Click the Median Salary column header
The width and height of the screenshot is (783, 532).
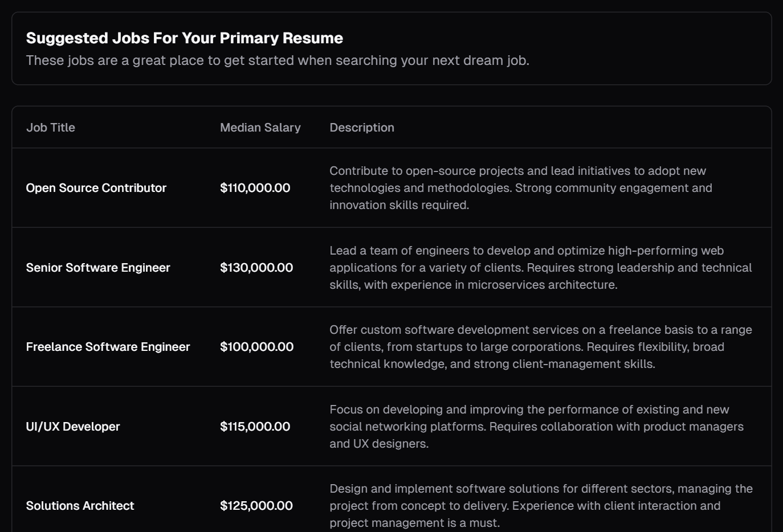click(260, 128)
